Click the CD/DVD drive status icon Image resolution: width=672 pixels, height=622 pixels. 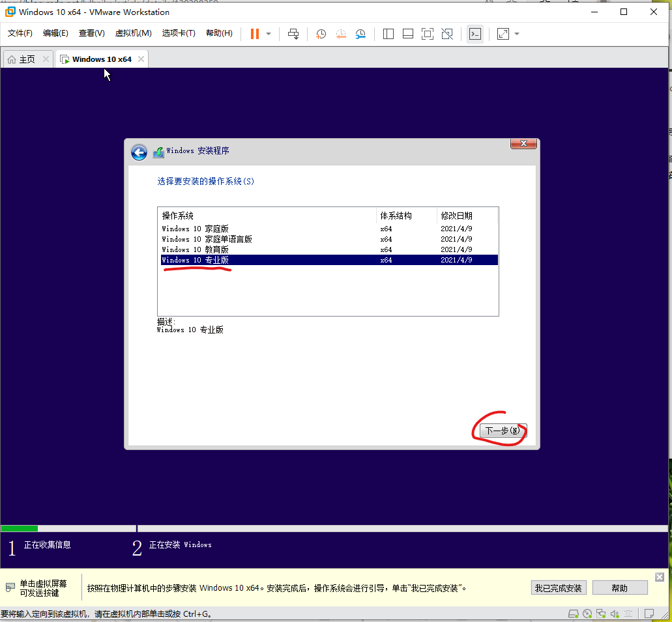click(587, 614)
